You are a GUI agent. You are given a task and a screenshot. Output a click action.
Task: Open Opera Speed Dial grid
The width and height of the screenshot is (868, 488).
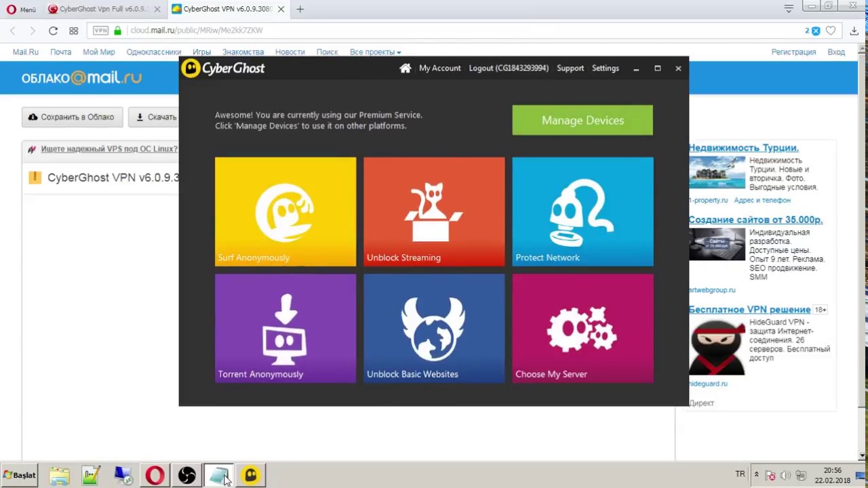tap(73, 30)
